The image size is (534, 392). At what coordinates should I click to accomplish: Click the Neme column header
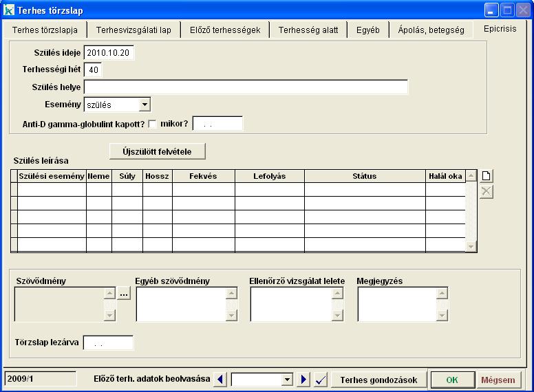pos(99,176)
